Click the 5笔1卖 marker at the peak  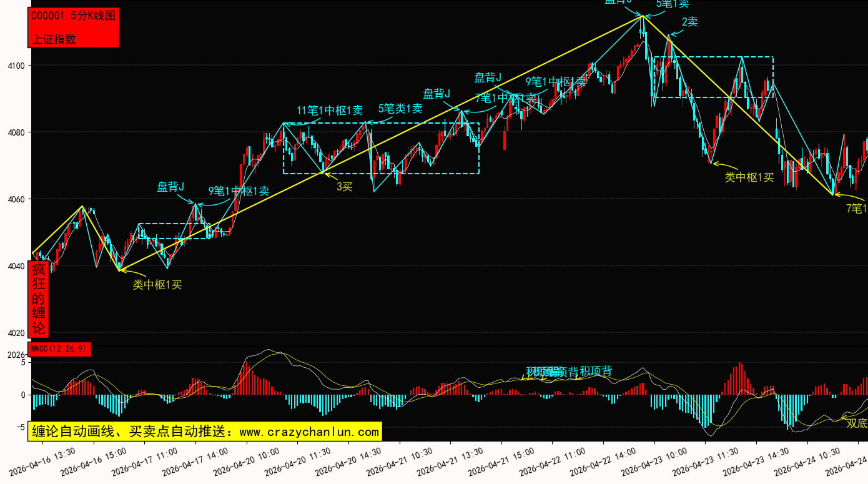pos(672,3)
